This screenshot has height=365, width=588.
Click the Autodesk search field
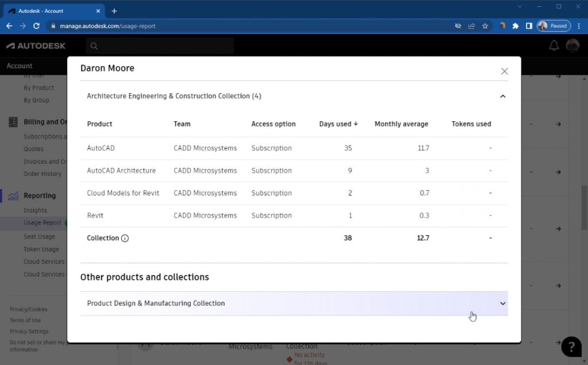[x=160, y=46]
